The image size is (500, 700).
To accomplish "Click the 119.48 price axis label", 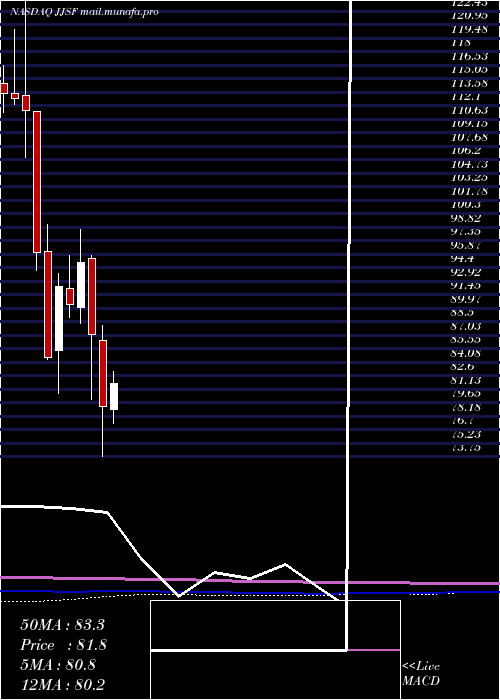I will click(x=469, y=29).
